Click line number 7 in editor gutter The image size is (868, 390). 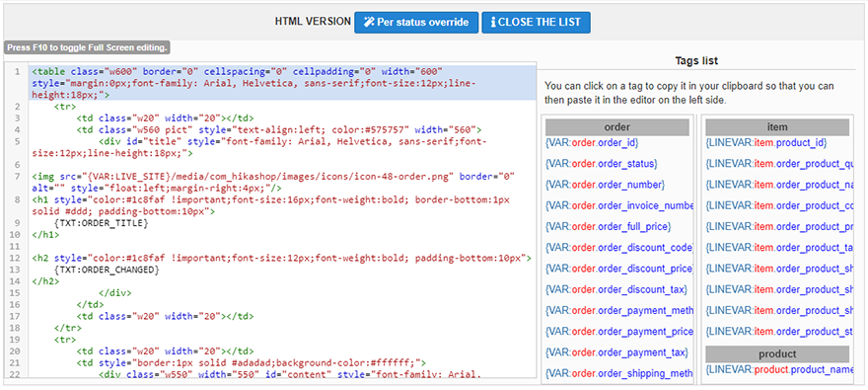18,177
